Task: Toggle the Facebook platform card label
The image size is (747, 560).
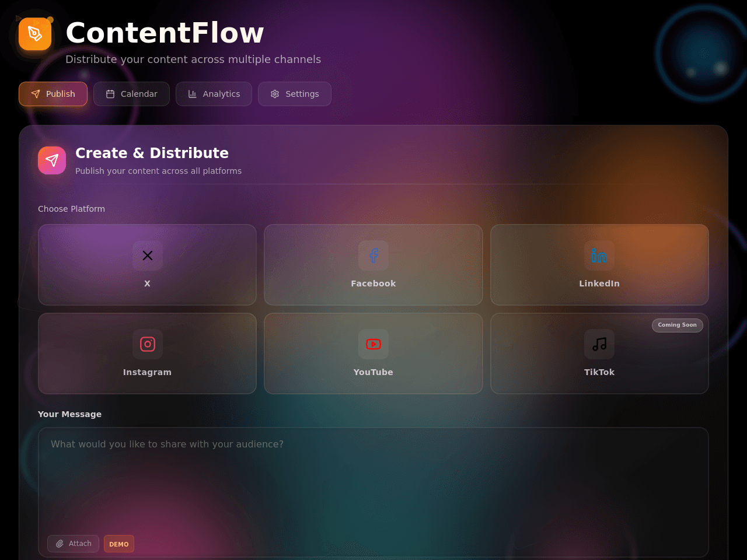Action: pyautogui.click(x=373, y=283)
